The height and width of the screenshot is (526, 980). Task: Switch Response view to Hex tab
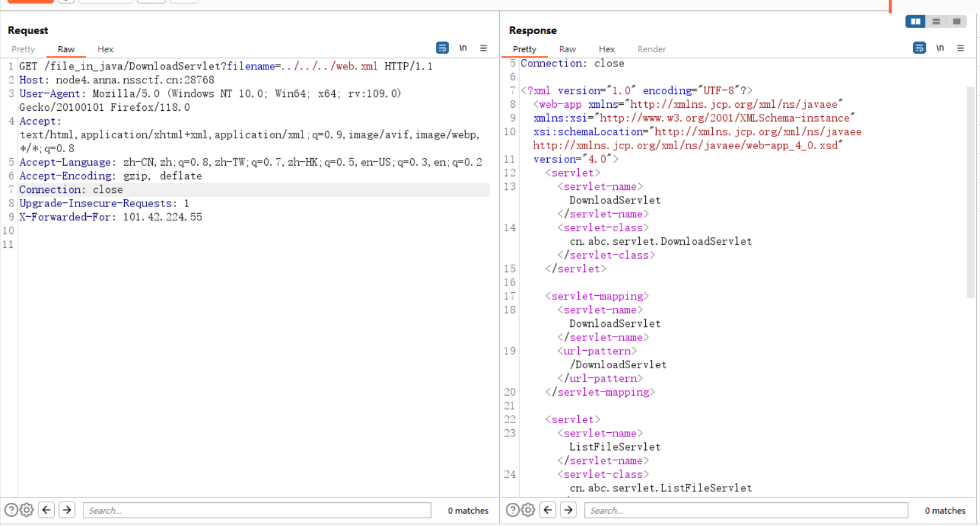[x=607, y=49]
